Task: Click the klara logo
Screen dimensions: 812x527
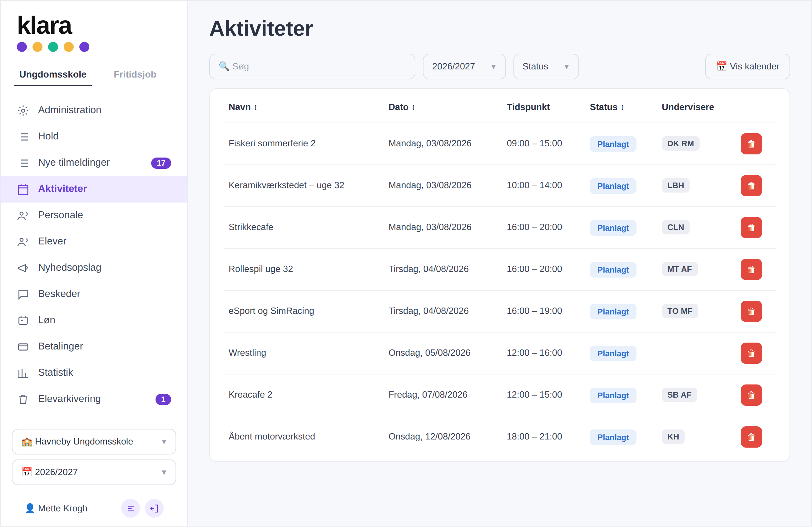Action: [52, 33]
